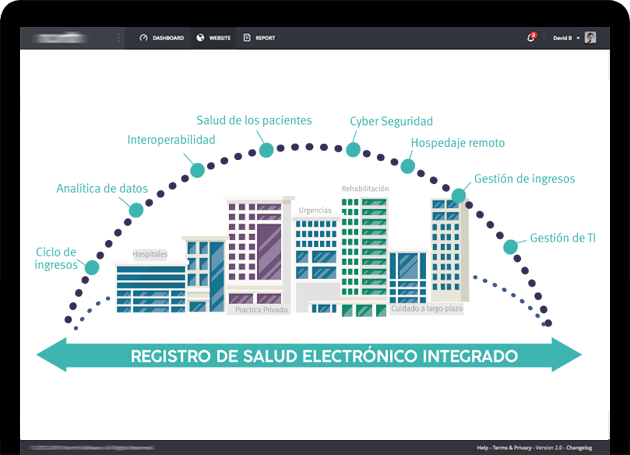630x455 pixels.
Task: Expand the David B account dropdown
Action: click(578, 38)
